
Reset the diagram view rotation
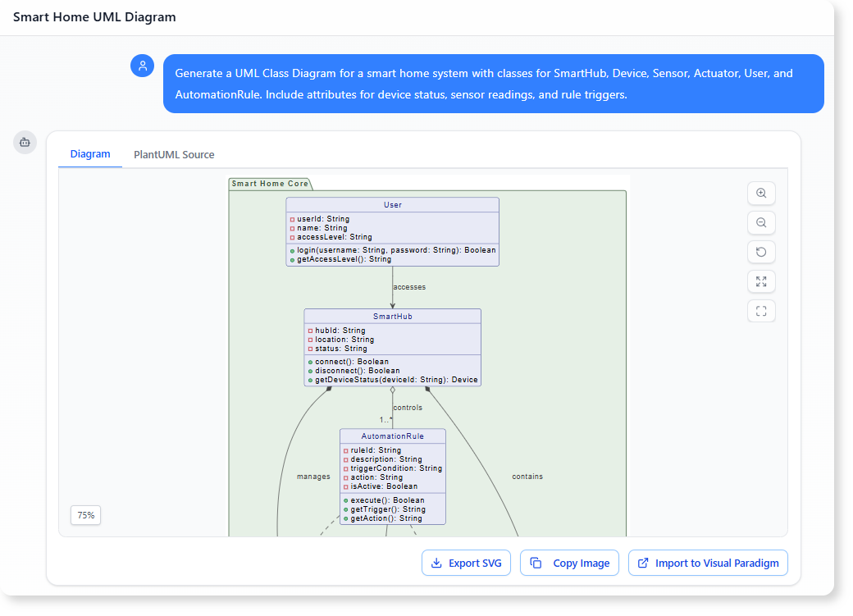761,252
